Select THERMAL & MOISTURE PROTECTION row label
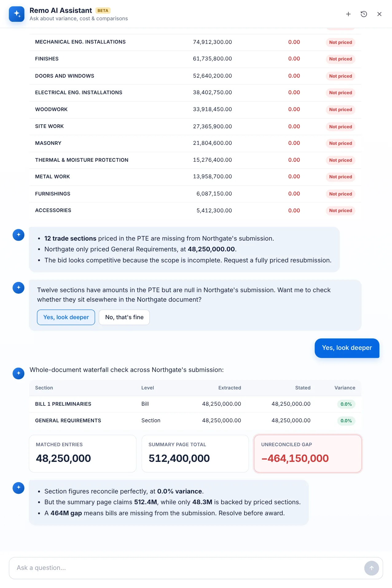392x588 pixels. (82, 160)
